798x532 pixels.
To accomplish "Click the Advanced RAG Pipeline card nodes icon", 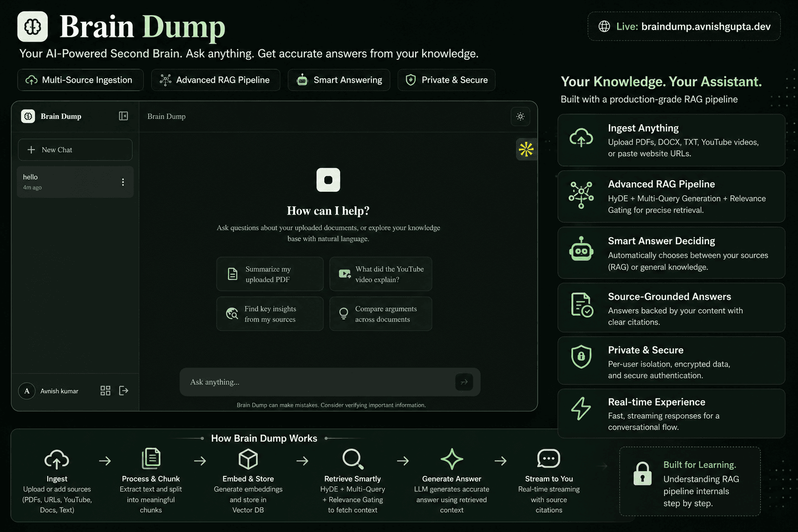I will click(x=581, y=195).
